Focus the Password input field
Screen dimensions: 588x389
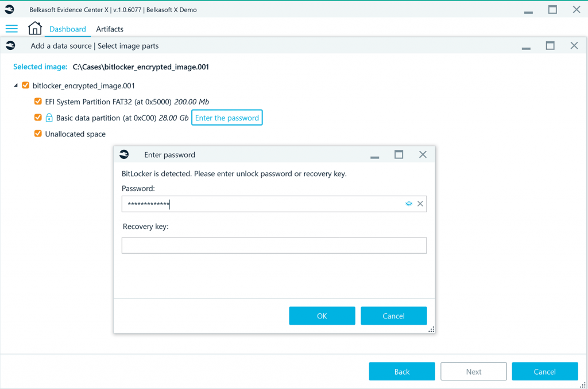(274, 204)
